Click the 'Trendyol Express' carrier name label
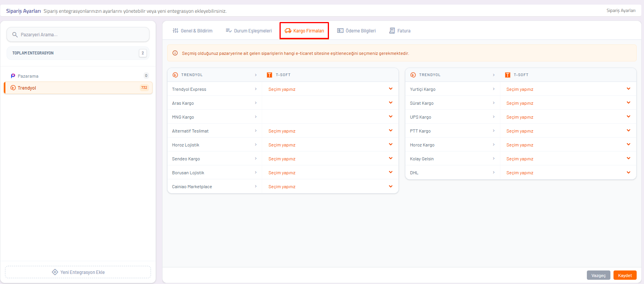The image size is (644, 284). [189, 89]
